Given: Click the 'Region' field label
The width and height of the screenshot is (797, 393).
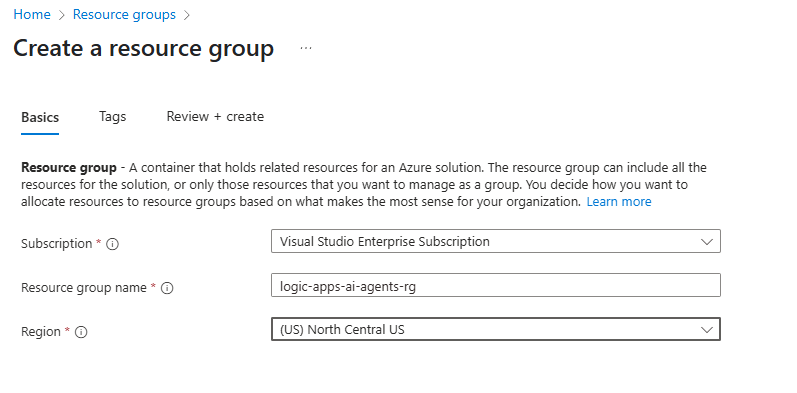Looking at the screenshot, I should pyautogui.click(x=41, y=332).
